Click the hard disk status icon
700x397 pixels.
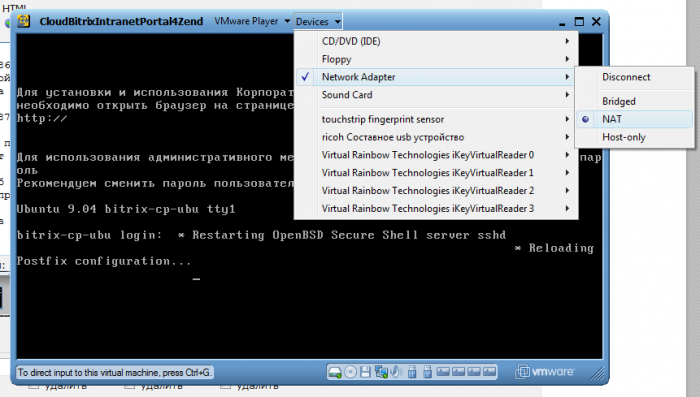tap(334, 372)
